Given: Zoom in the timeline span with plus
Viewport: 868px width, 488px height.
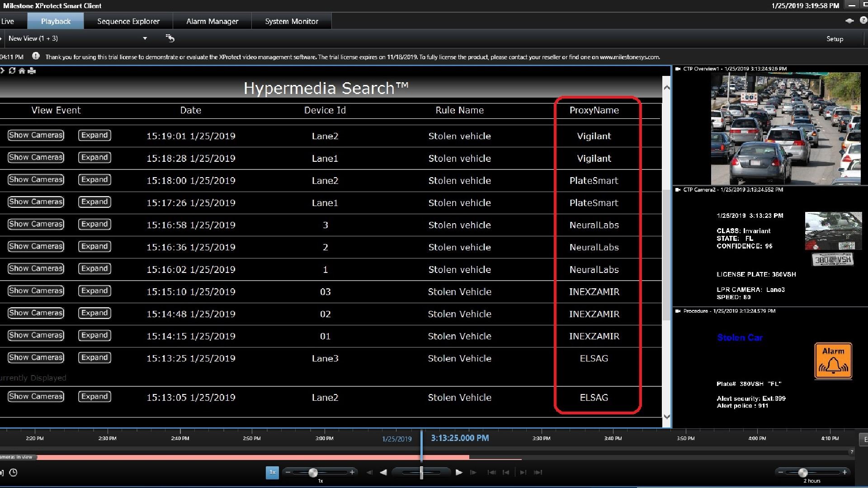Looking at the screenshot, I should click(x=844, y=472).
